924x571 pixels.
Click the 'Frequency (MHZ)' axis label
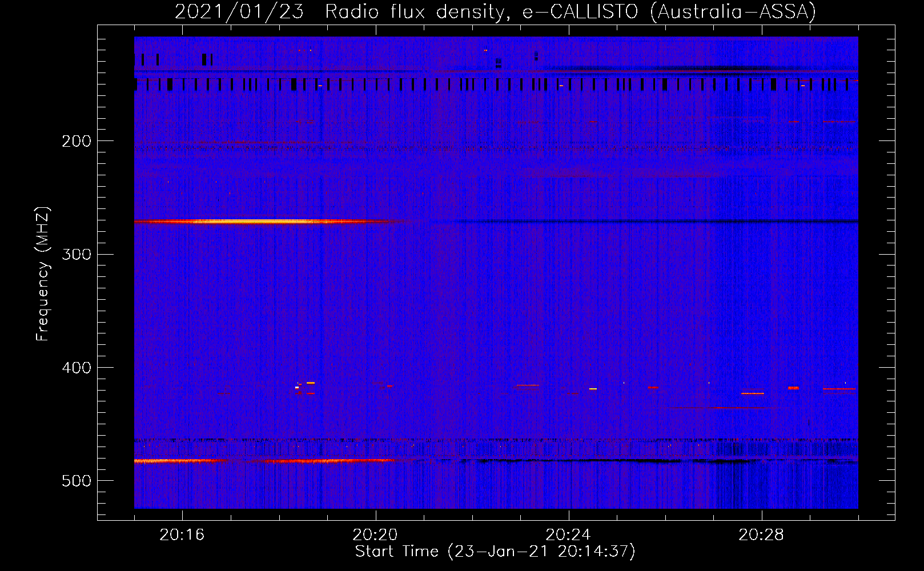click(x=43, y=274)
